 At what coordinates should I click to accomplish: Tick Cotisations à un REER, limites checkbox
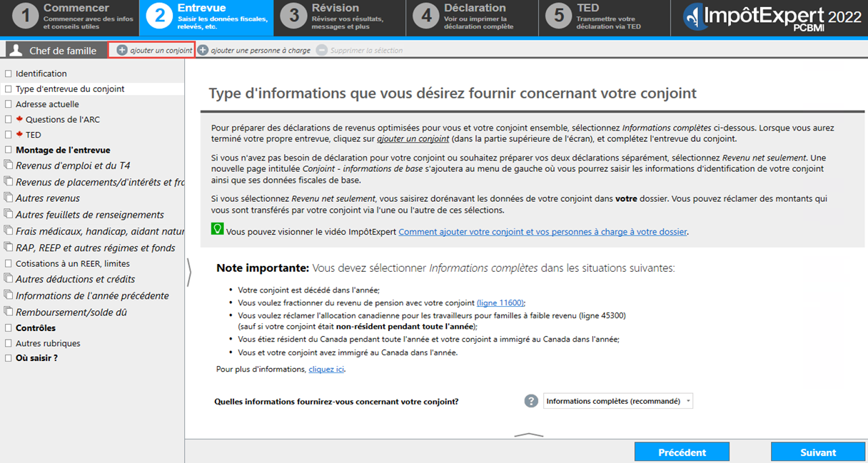(x=9, y=263)
